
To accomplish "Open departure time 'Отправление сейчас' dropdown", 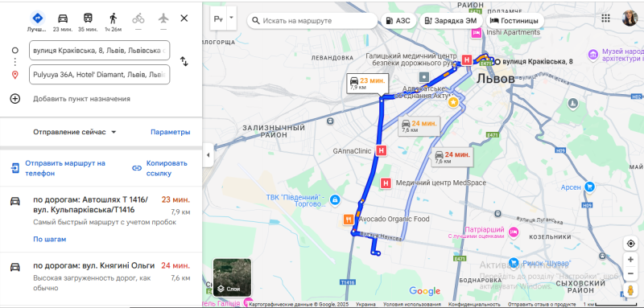I will 75,132.
